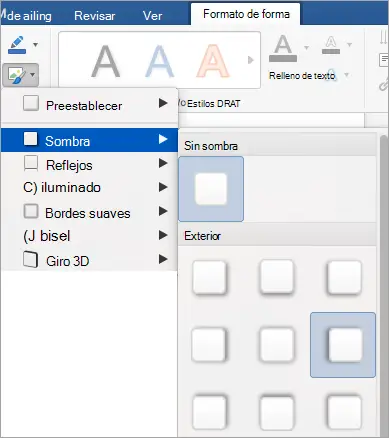Viewport: 389px width, 438px height.
Task: Open the Giro 3D submenu
Action: [90, 261]
